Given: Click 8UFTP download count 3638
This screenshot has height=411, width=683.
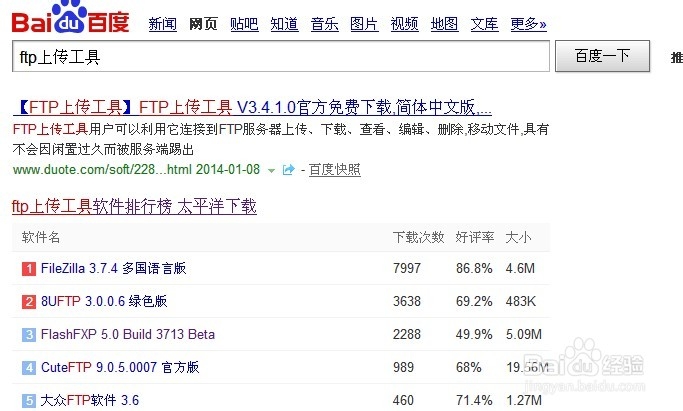Looking at the screenshot, I should pos(407,301).
